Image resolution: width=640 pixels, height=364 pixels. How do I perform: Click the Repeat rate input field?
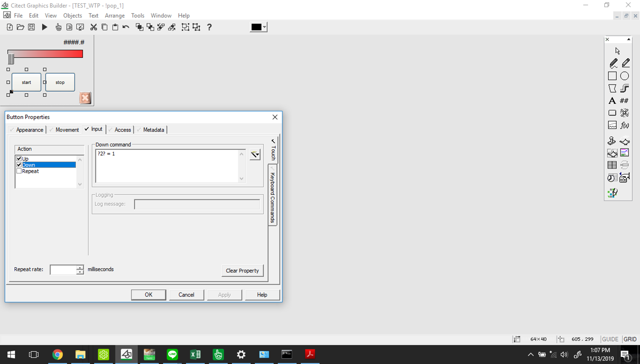63,270
